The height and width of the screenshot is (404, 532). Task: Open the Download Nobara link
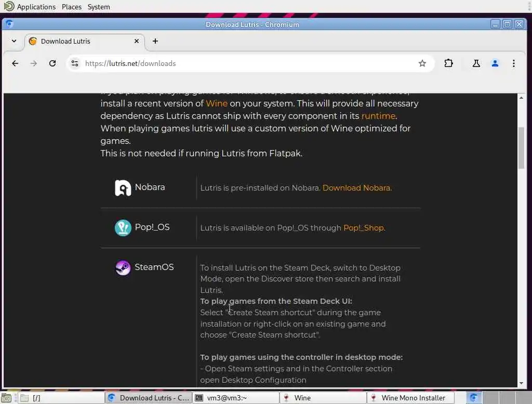pos(357,188)
